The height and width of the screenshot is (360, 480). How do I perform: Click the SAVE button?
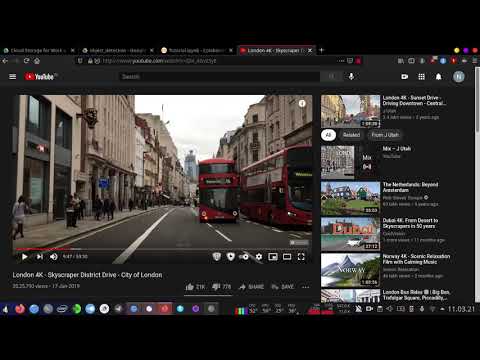pyautogui.click(x=283, y=287)
